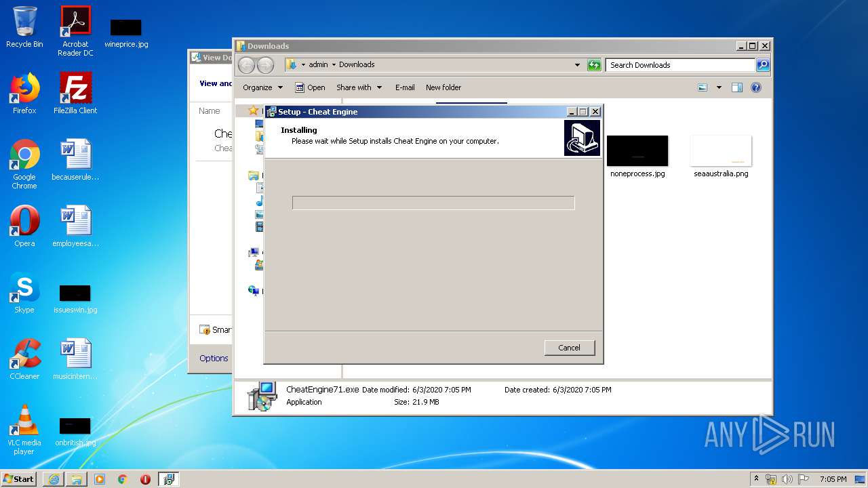Select the wineprice.jpg desktop file
The image size is (868, 488).
(x=126, y=33)
